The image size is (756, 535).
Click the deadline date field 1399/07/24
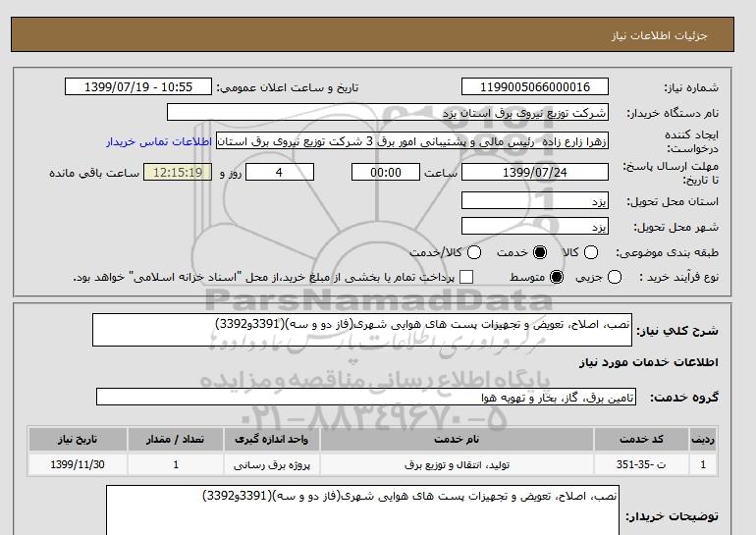pyautogui.click(x=535, y=172)
